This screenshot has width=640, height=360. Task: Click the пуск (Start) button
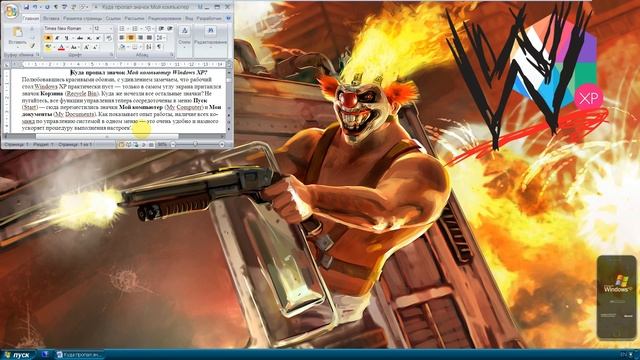tap(17, 355)
